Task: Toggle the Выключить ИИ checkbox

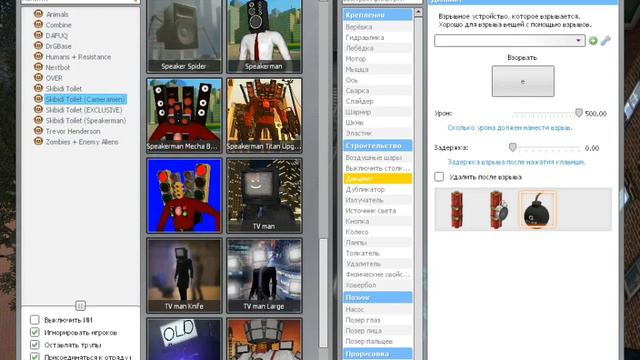Action: point(35,320)
